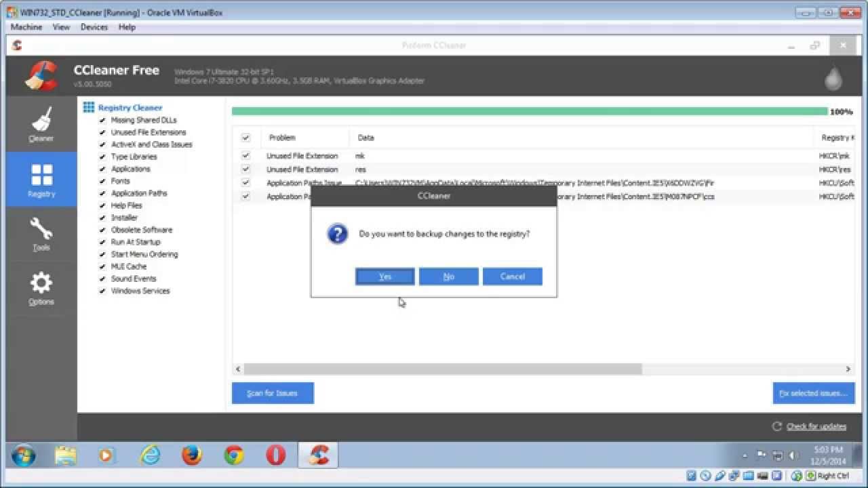Confirm registry backup with Yes

[x=384, y=277]
